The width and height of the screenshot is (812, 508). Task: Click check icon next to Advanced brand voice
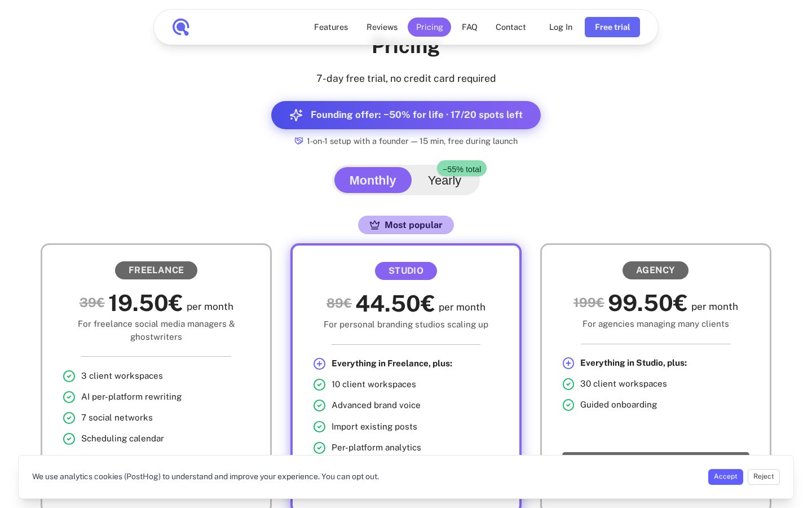pos(319,405)
